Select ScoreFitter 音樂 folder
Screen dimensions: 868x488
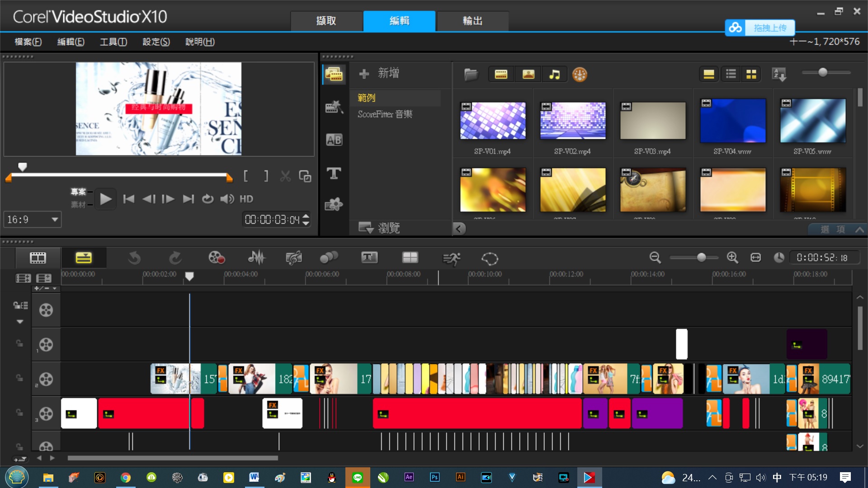coord(385,114)
